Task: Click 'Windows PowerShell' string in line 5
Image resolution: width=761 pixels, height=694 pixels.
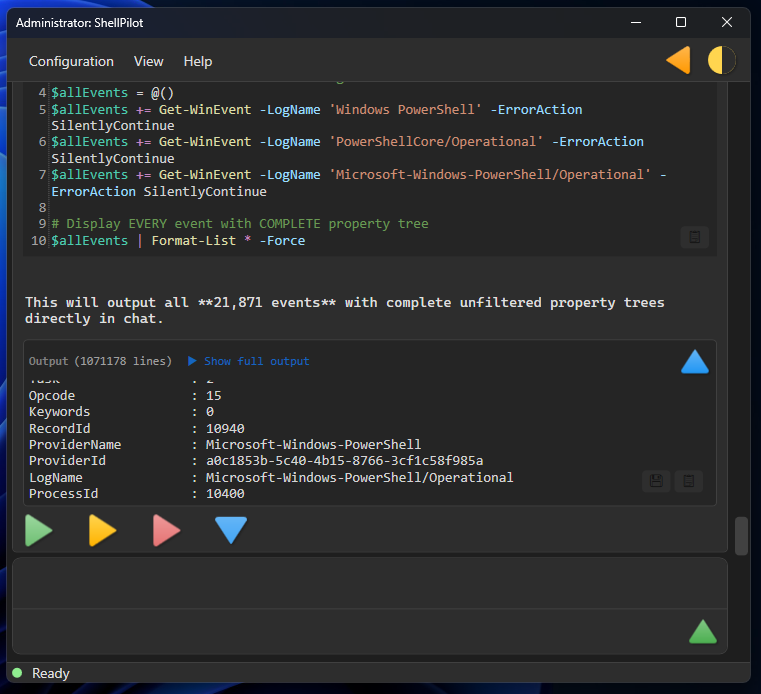Action: tap(405, 110)
